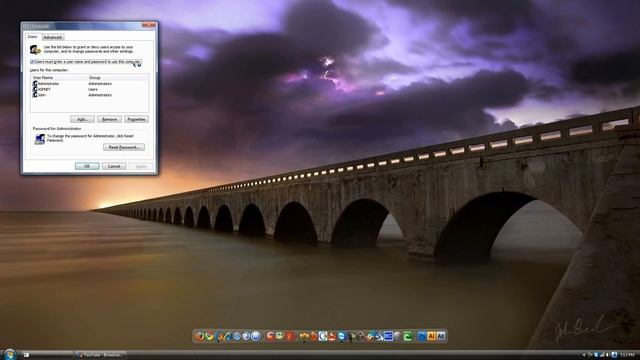Click the Remove button
Screen dimensions: 640x360
click(109, 119)
